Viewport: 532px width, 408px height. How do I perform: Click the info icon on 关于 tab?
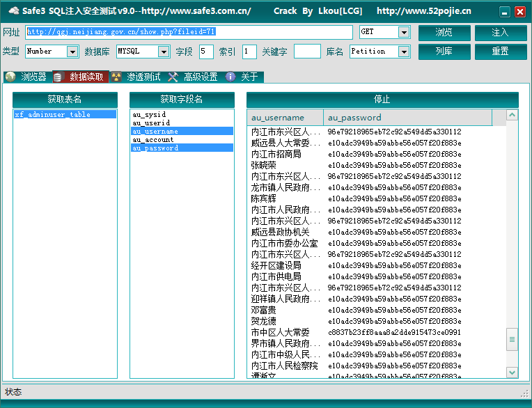pyautogui.click(x=230, y=77)
